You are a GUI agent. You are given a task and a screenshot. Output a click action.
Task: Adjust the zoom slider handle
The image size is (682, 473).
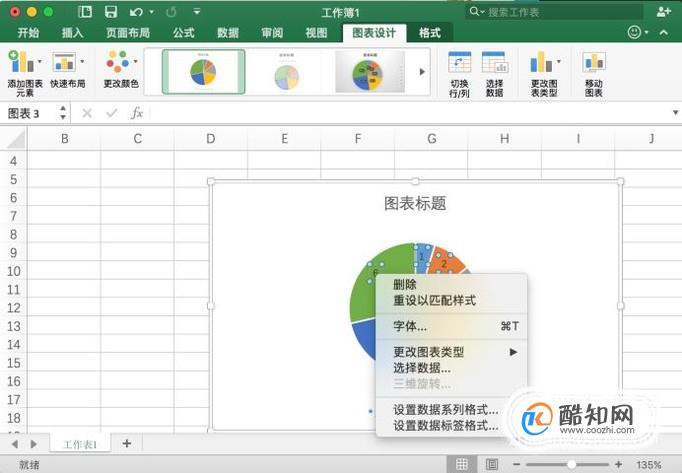(x=572, y=465)
